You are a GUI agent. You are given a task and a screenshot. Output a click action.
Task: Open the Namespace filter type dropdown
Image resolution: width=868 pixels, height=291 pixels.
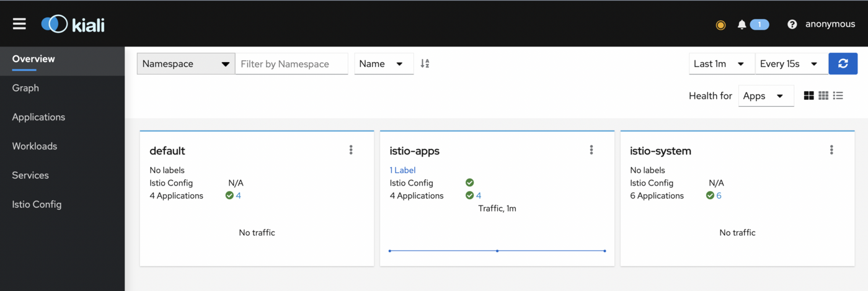(185, 64)
